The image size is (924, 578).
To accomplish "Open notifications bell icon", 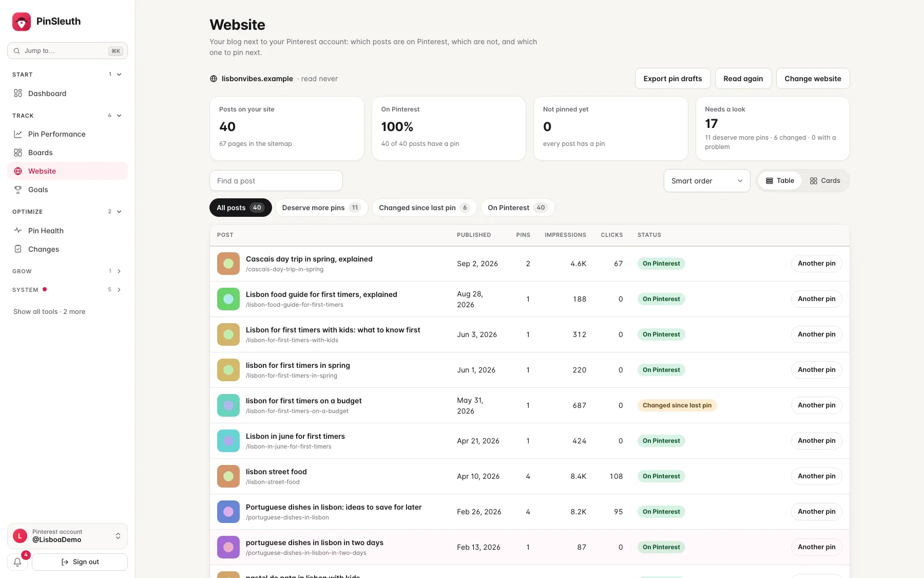I will (17, 562).
